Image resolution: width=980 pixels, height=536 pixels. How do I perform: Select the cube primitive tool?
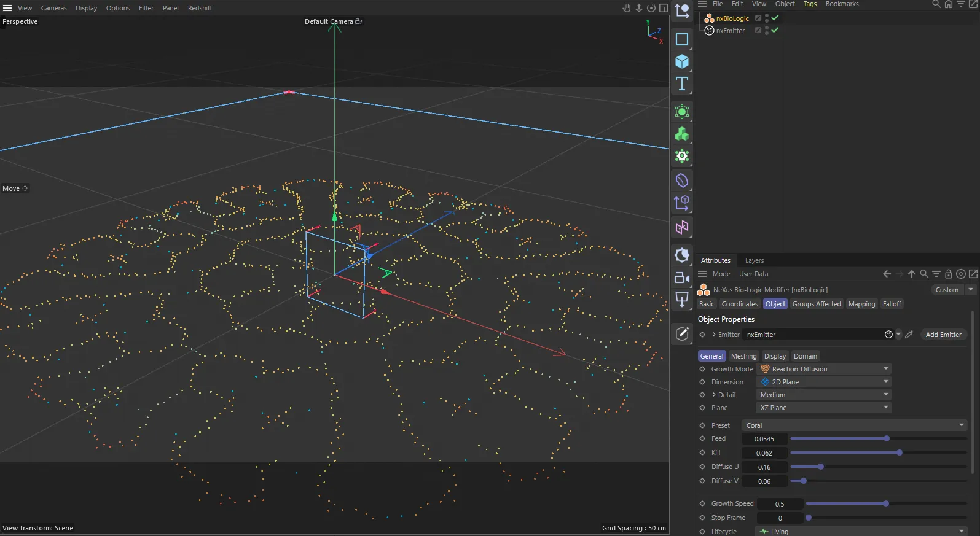coord(682,61)
